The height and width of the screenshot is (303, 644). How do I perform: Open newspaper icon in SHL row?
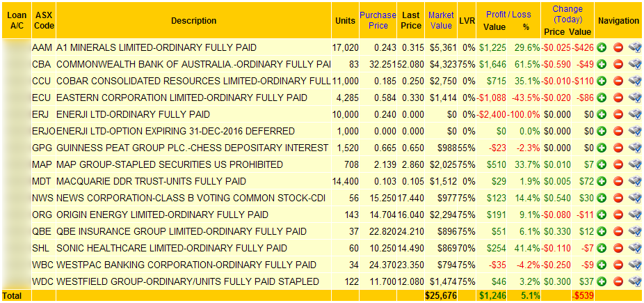pos(635,248)
